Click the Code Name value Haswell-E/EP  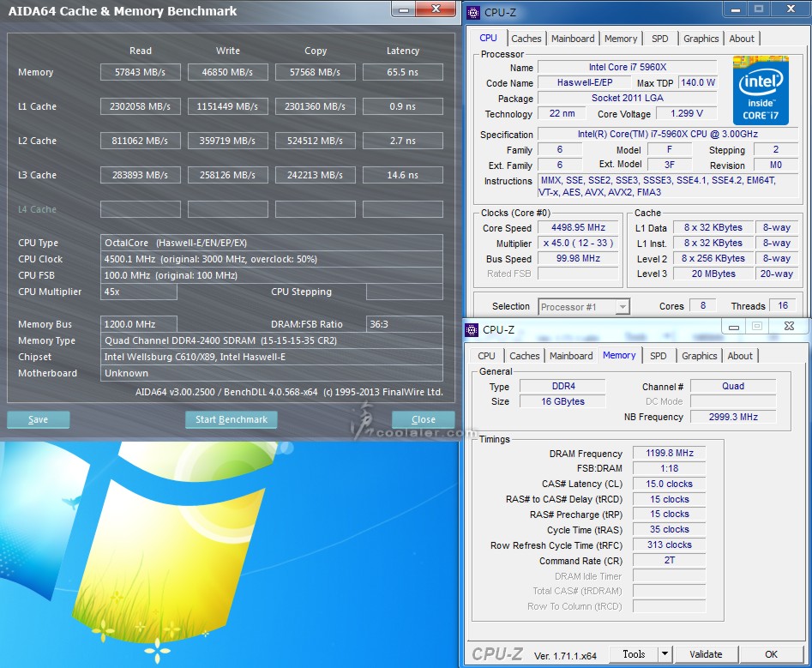(x=585, y=82)
